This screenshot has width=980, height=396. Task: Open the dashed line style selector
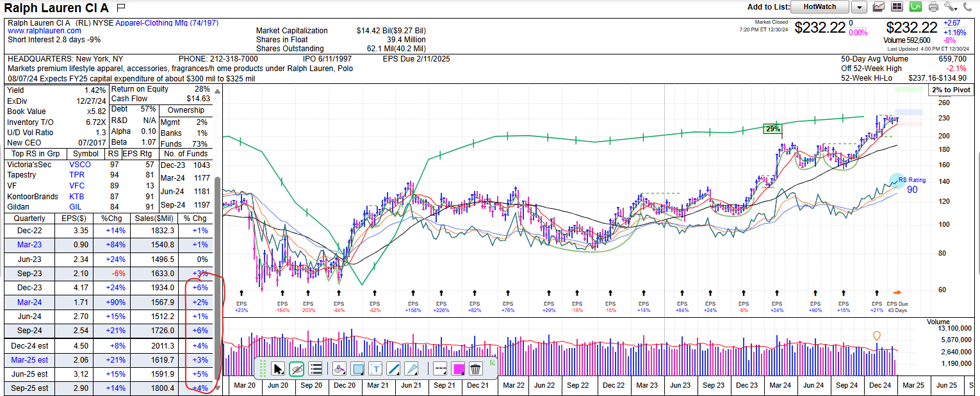440,368
